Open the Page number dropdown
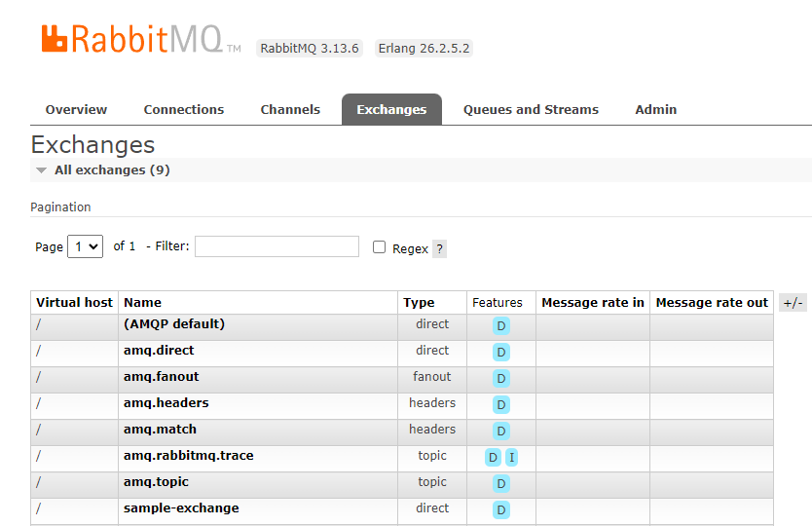This screenshot has width=812, height=526. [x=86, y=246]
